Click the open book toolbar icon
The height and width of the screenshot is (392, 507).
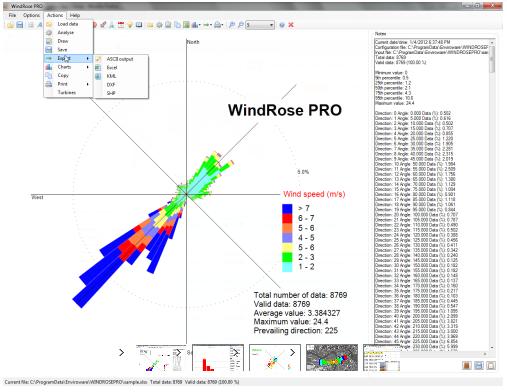(x=139, y=25)
